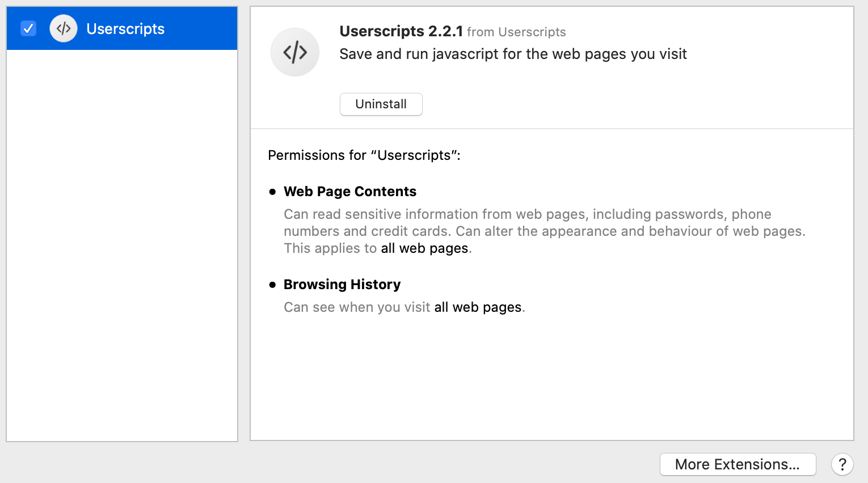The height and width of the screenshot is (483, 868).
Task: Click the "Userscripts 2.2.1" title text
Action: 401,31
